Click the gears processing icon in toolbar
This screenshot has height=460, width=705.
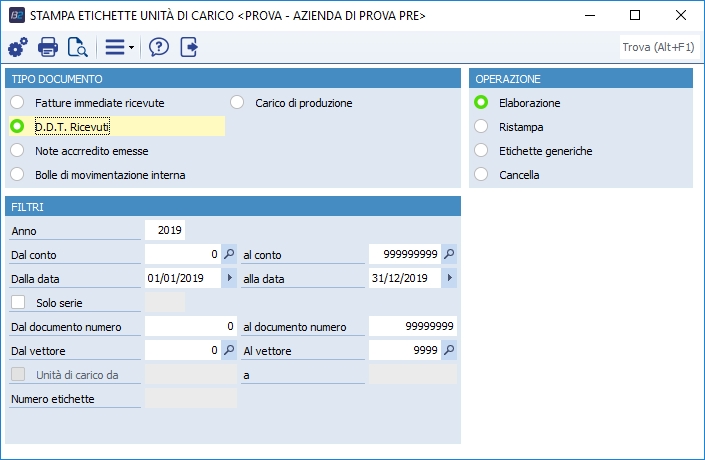tap(18, 47)
